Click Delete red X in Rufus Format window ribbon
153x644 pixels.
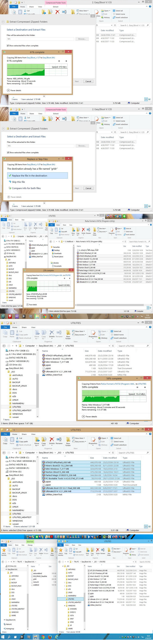pyautogui.click(x=83, y=230)
